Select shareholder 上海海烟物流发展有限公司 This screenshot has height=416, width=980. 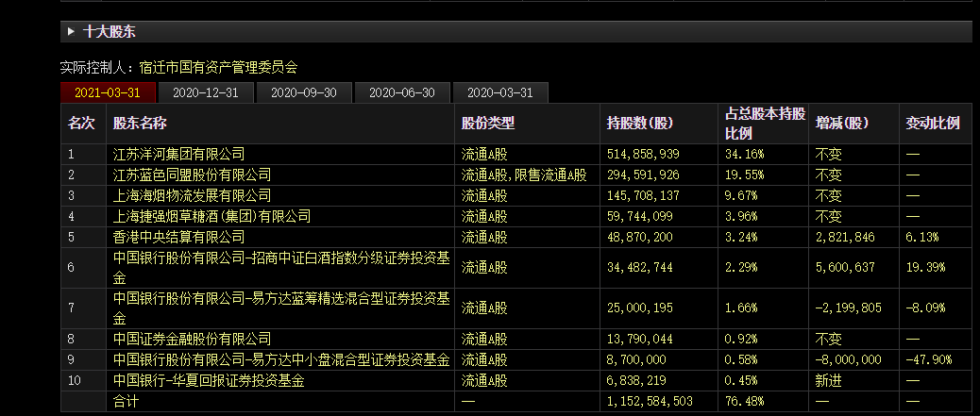(x=192, y=195)
